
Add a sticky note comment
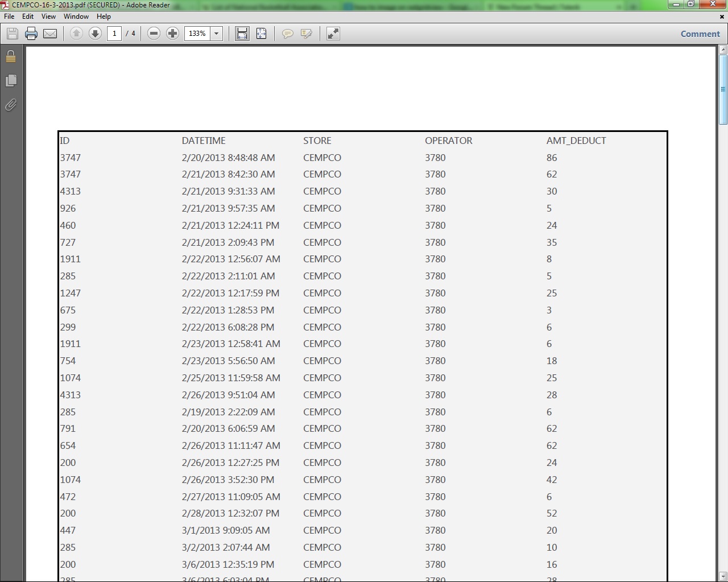288,34
